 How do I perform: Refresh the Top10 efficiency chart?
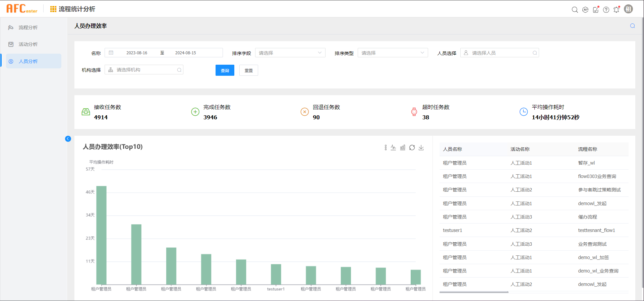(x=412, y=147)
